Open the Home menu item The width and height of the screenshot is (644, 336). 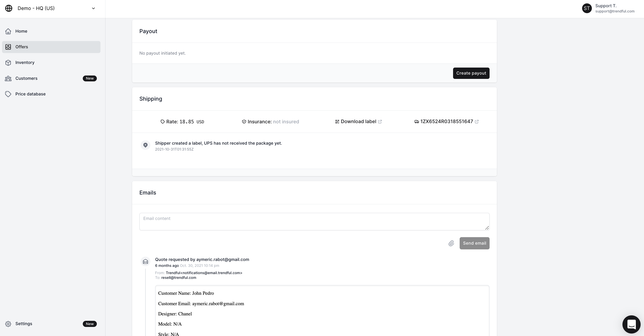pos(51,31)
